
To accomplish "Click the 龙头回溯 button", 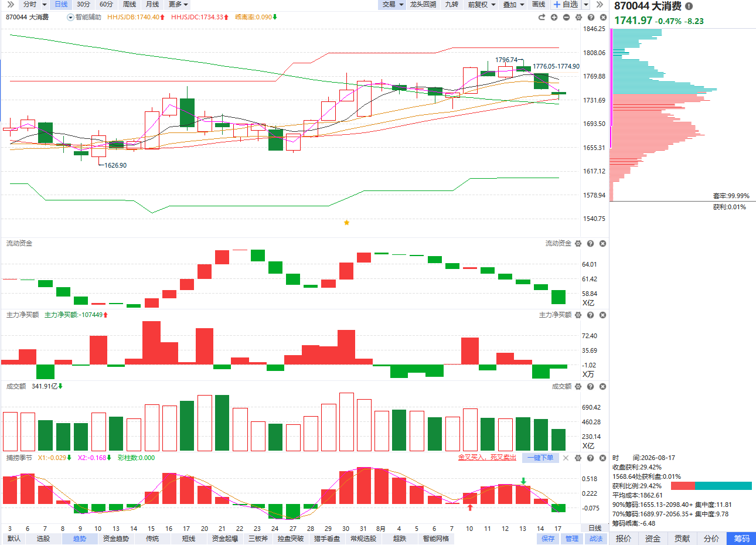I will tap(423, 5).
